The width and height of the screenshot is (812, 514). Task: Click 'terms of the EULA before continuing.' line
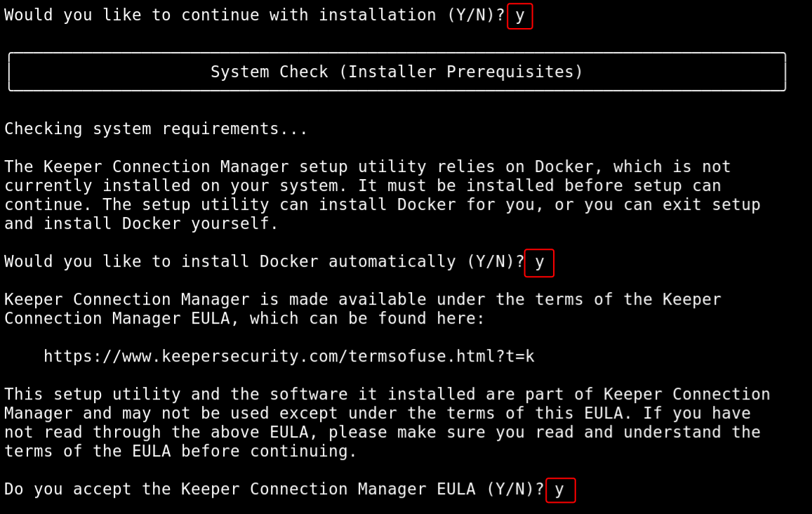[180, 452]
